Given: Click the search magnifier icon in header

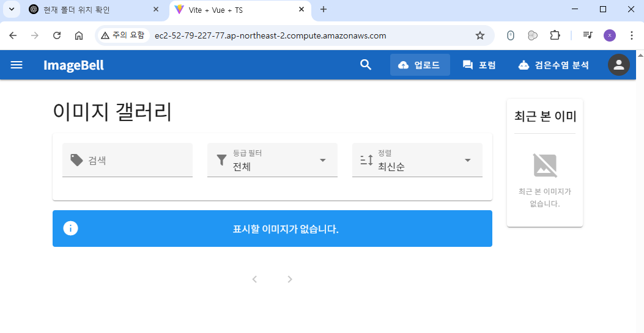Looking at the screenshot, I should (x=366, y=65).
